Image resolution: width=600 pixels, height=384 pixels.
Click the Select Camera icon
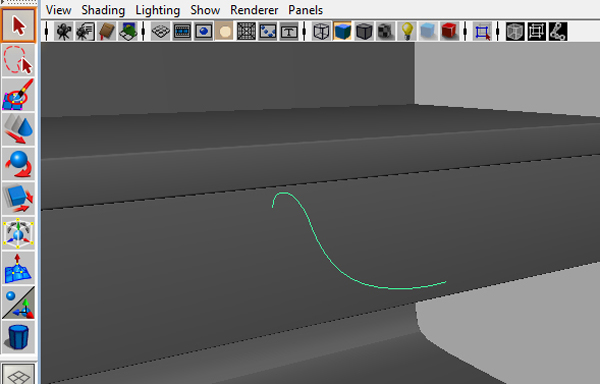pos(64,31)
